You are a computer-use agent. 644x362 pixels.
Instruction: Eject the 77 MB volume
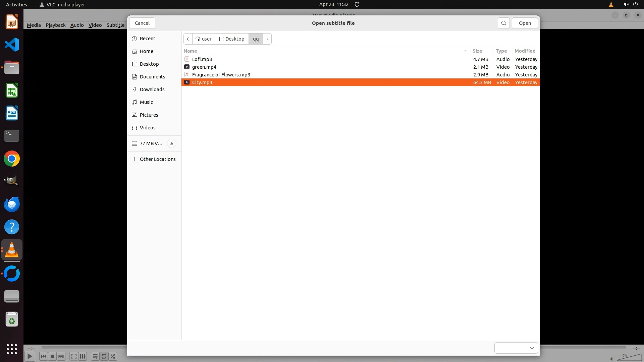pos(171,143)
